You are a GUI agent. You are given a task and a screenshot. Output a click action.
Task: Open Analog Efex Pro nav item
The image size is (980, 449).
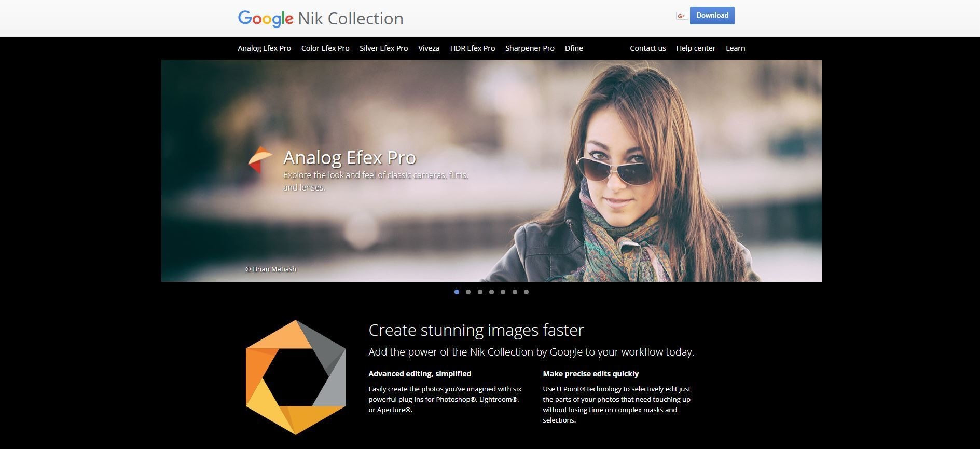[264, 48]
